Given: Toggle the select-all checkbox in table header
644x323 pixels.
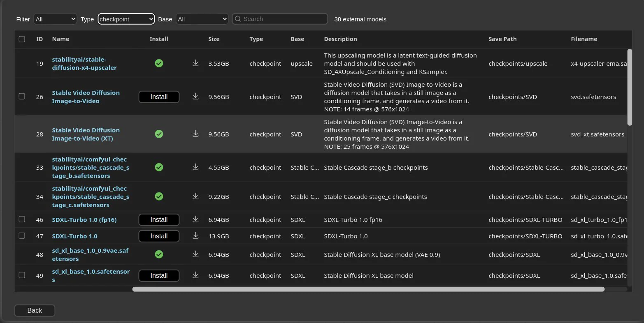Looking at the screenshot, I should tap(22, 39).
